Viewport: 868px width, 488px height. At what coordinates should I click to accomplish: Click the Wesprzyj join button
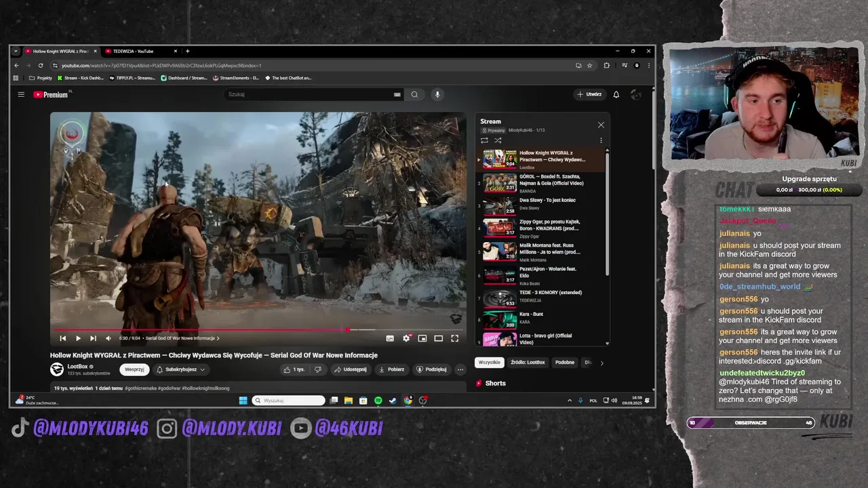click(x=134, y=369)
